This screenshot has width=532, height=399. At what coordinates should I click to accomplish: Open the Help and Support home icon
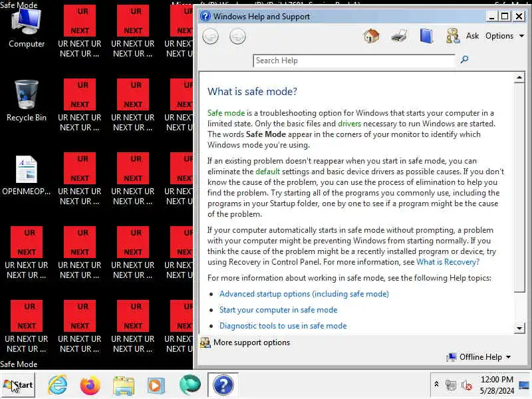coord(372,36)
